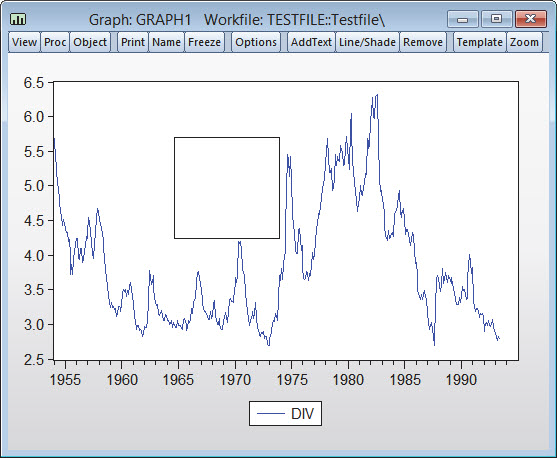Minimize the graph window
This screenshot has height=458, width=557.
click(x=462, y=19)
